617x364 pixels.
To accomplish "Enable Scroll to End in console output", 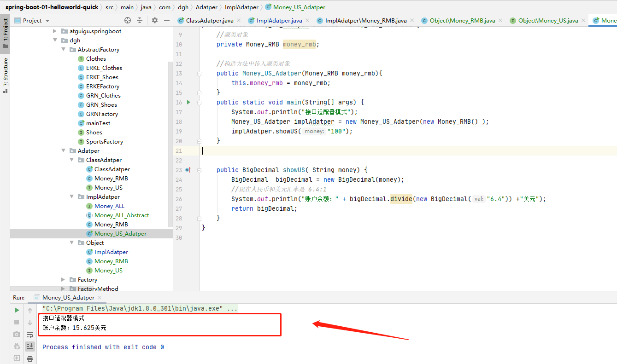I will (x=30, y=346).
